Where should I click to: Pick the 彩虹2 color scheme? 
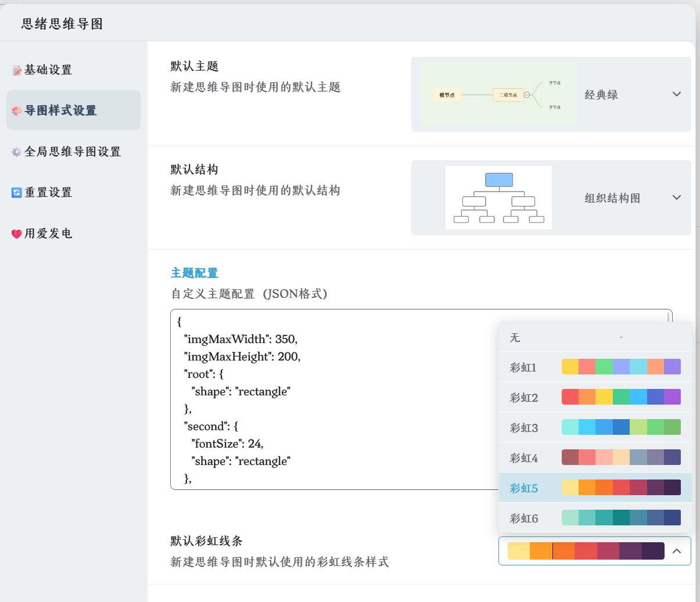[595, 397]
